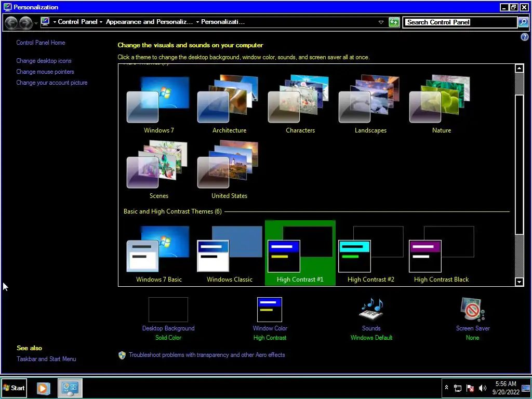532x399 pixels.
Task: Click the Desktop Background text link
Action: click(x=168, y=328)
